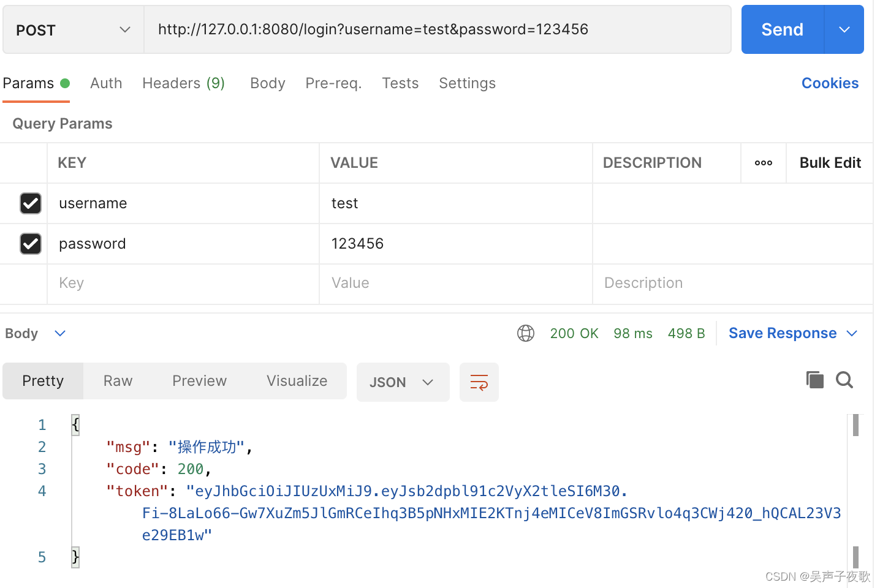The height and width of the screenshot is (588, 880).
Task: Click the request URL field
Action: tap(438, 29)
